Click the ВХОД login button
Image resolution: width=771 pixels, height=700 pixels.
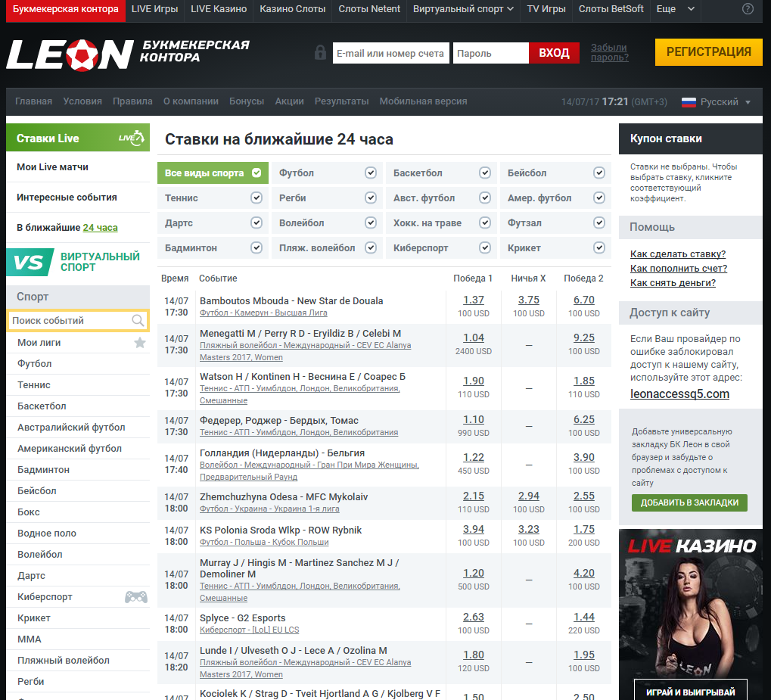coord(554,53)
